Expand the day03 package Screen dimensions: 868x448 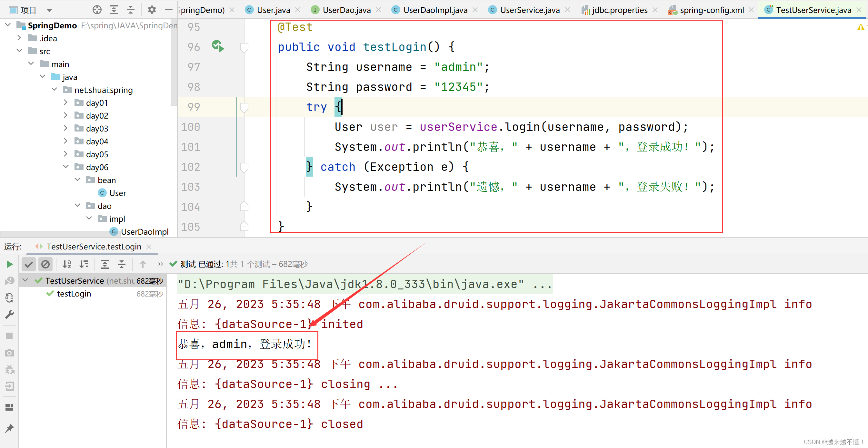click(x=66, y=128)
